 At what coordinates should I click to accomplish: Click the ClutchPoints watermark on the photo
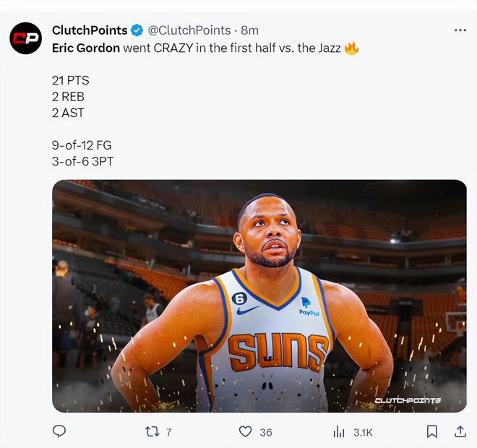coord(407,400)
